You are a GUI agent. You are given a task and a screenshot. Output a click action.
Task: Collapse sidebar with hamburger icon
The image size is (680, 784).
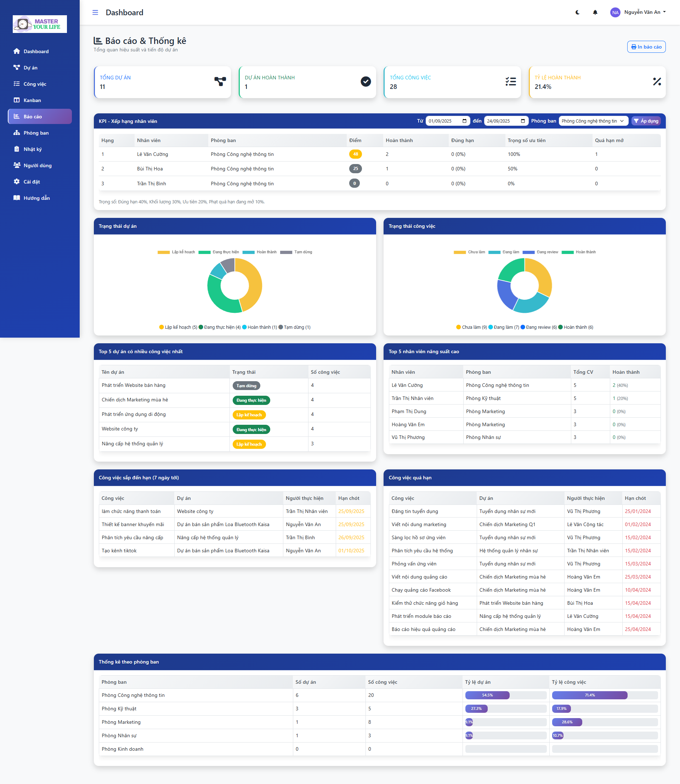(x=95, y=12)
